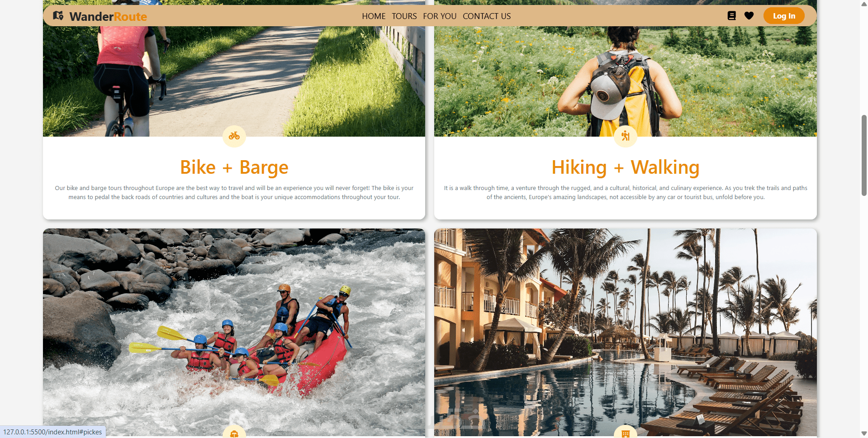Click the whitewater rafting photo
The width and height of the screenshot is (868, 438).
(x=234, y=333)
